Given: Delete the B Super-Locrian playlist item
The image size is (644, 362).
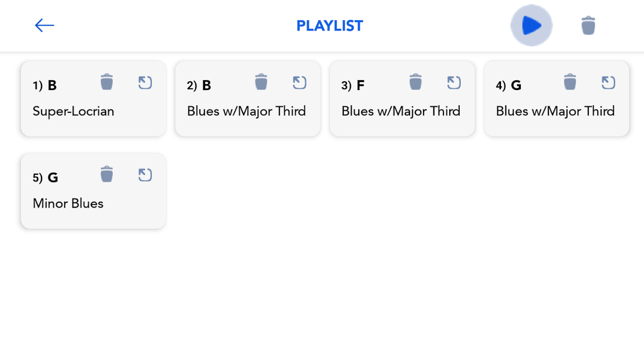Looking at the screenshot, I should [106, 82].
